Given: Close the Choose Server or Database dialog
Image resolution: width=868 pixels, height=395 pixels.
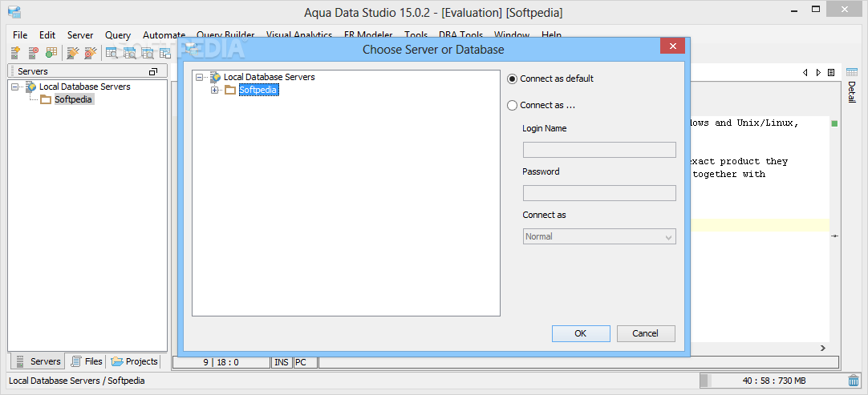Looking at the screenshot, I should pos(672,46).
